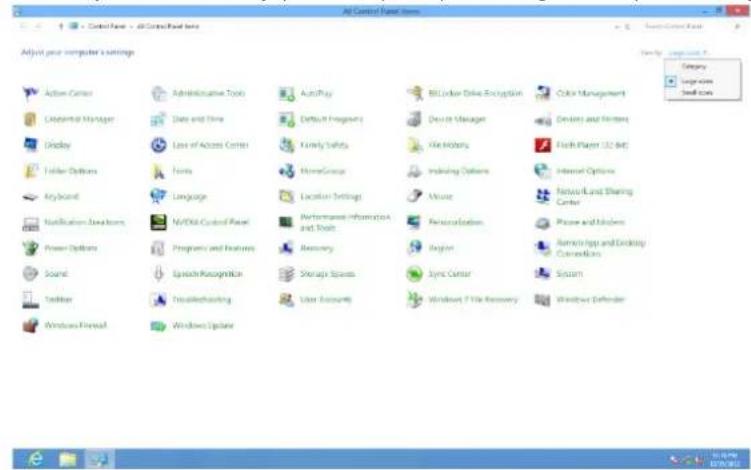
Task: Open HomeGroup
Action: (x=312, y=171)
